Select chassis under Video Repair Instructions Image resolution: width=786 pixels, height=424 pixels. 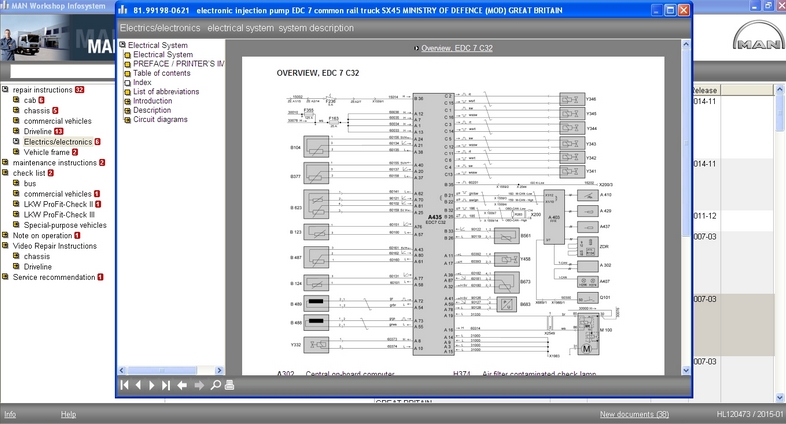pos(37,256)
